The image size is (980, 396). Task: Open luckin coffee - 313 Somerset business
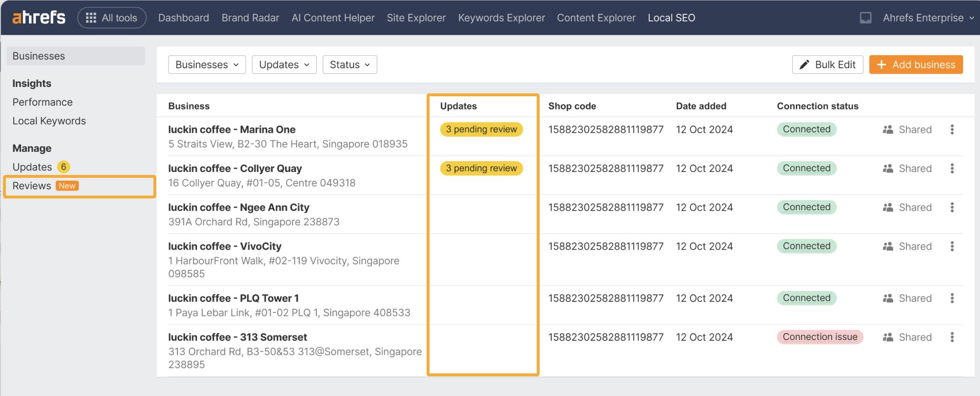(x=237, y=337)
